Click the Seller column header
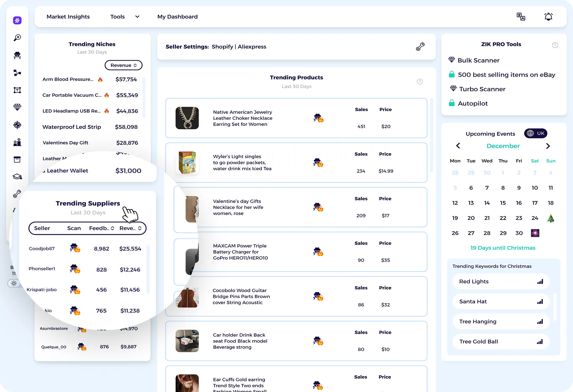This screenshot has width=573, height=392. (x=42, y=228)
